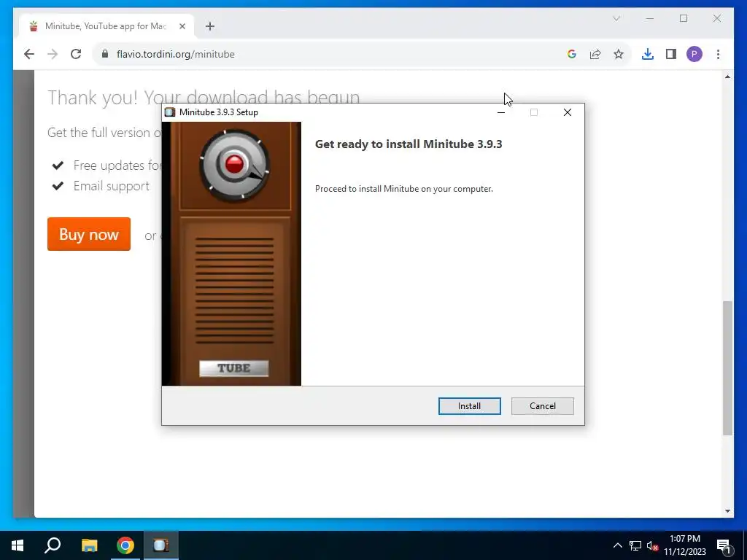Screen dimensions: 747x560
Task: Click the 'Email support' text
Action: tap(112, 186)
